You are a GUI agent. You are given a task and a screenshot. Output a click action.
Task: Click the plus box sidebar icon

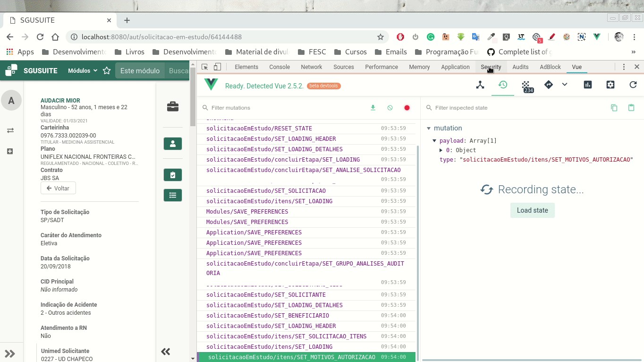click(x=10, y=151)
